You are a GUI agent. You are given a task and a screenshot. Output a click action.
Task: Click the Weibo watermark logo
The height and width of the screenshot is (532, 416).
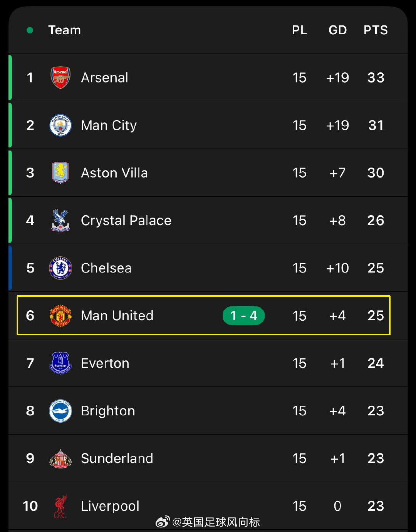[162, 522]
